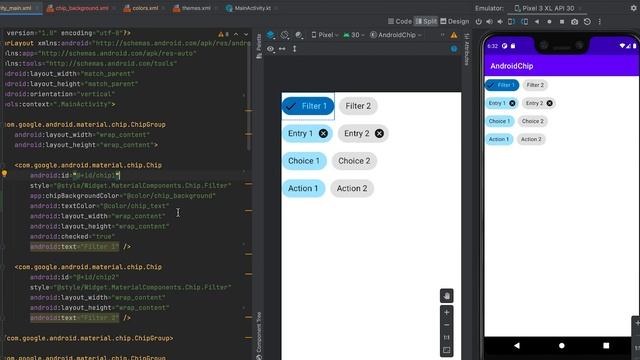Switch editor to Design view

[454, 21]
